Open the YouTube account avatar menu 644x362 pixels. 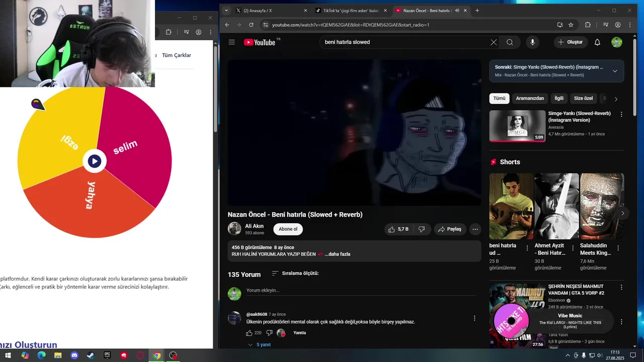click(x=617, y=42)
